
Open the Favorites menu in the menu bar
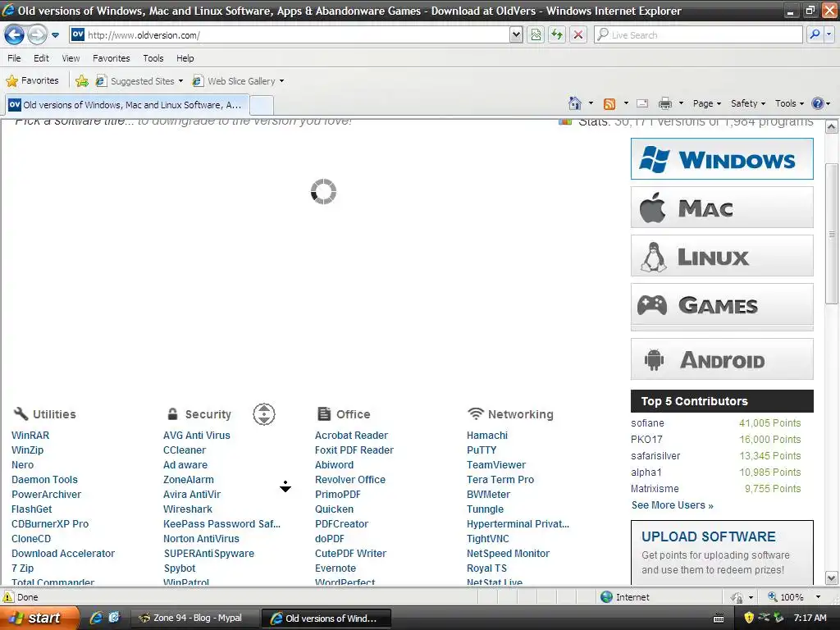pos(112,58)
